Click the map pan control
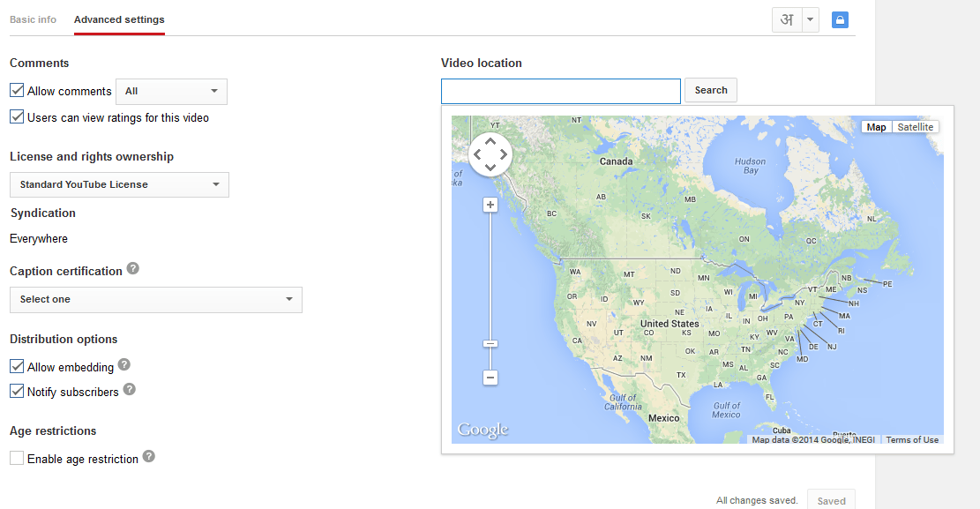 [x=490, y=153]
